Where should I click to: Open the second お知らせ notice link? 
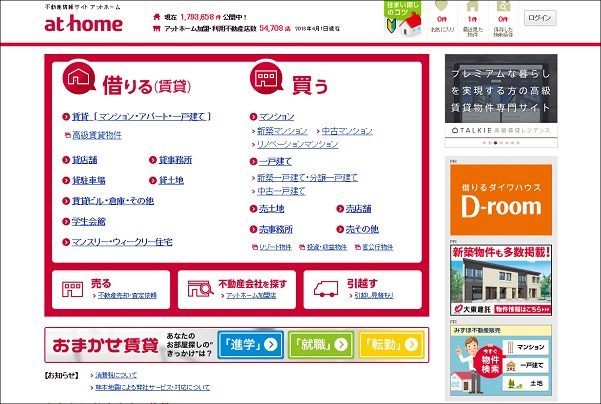(x=153, y=388)
